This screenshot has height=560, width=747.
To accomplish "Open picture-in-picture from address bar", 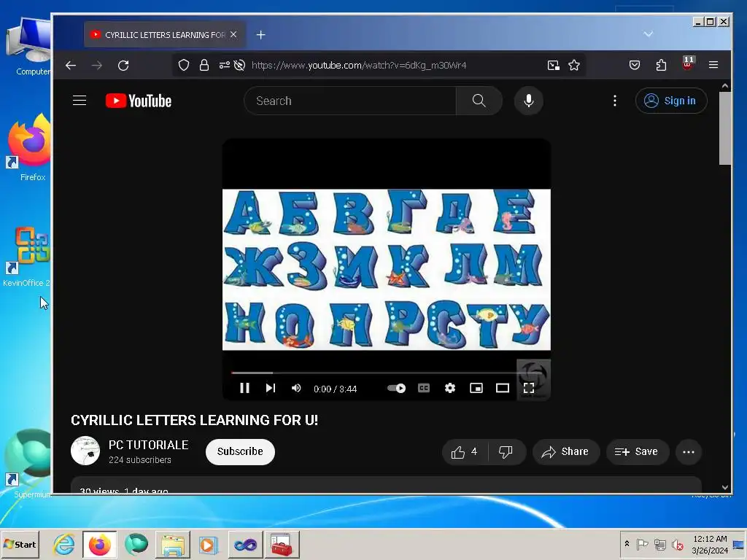I will coord(553,65).
